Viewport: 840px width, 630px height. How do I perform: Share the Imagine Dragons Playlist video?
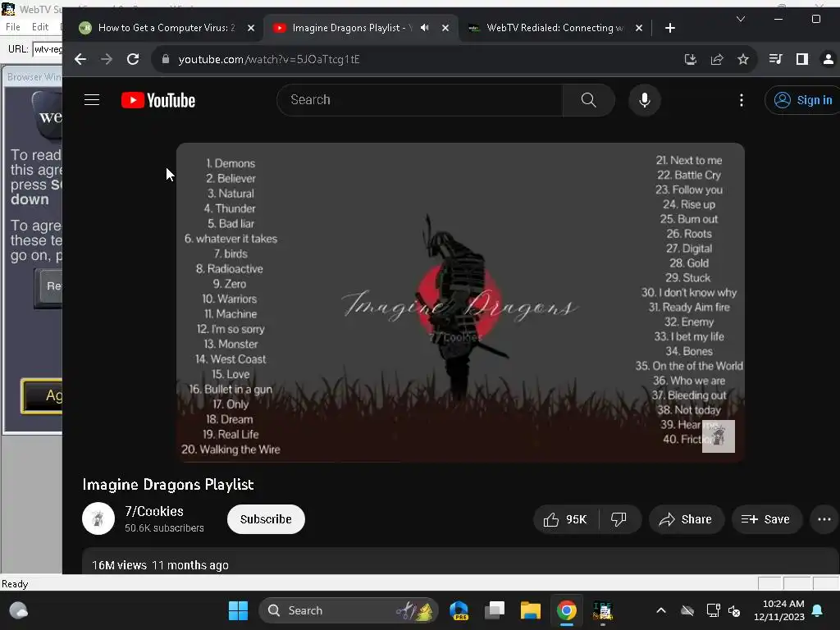tap(687, 519)
